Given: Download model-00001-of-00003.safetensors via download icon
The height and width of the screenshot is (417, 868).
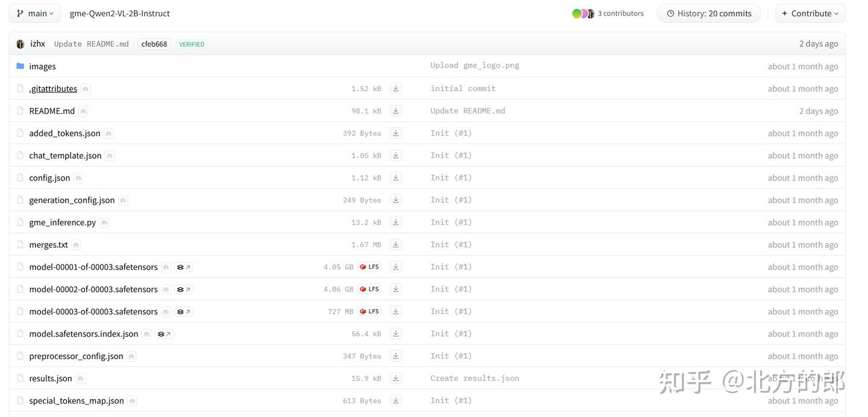Looking at the screenshot, I should (x=395, y=267).
